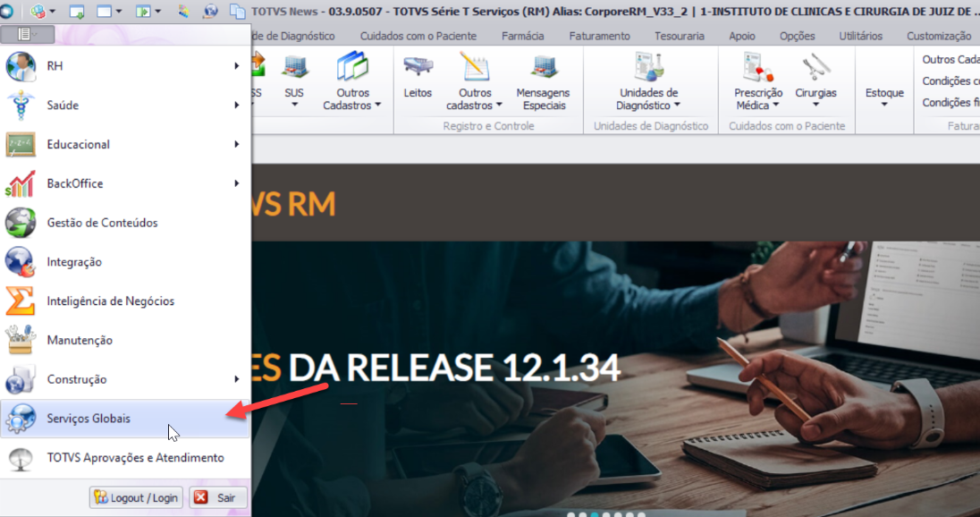
Task: Open the Integração globe icon
Action: [x=21, y=262]
